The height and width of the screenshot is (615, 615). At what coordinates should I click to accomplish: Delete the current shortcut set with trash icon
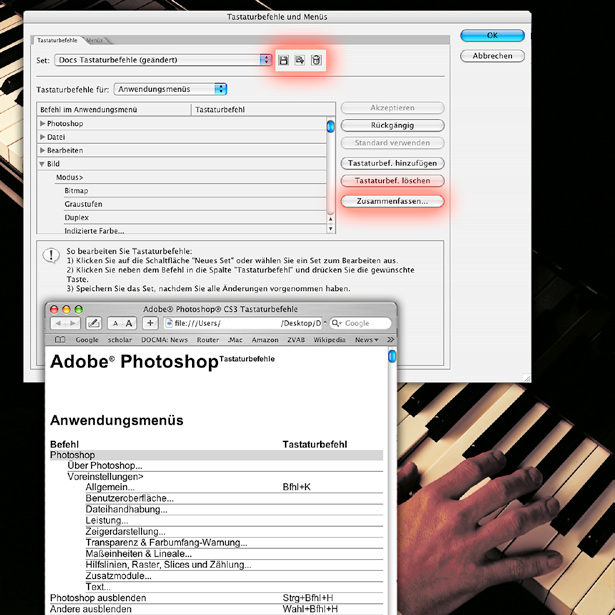(x=316, y=60)
